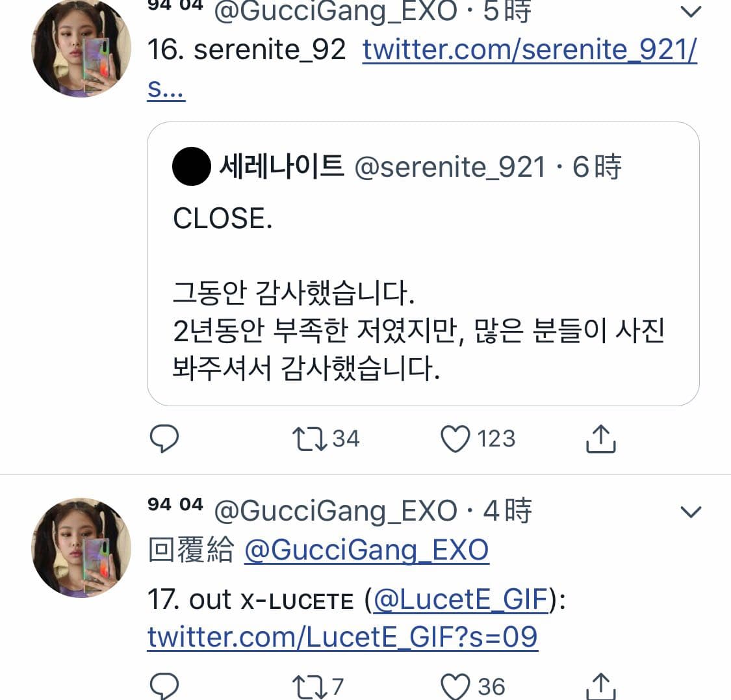View the second tweet's profile avatar

(81, 547)
